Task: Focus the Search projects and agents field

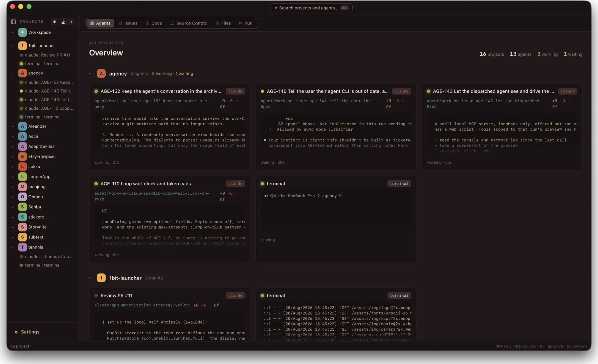Action: [x=311, y=8]
